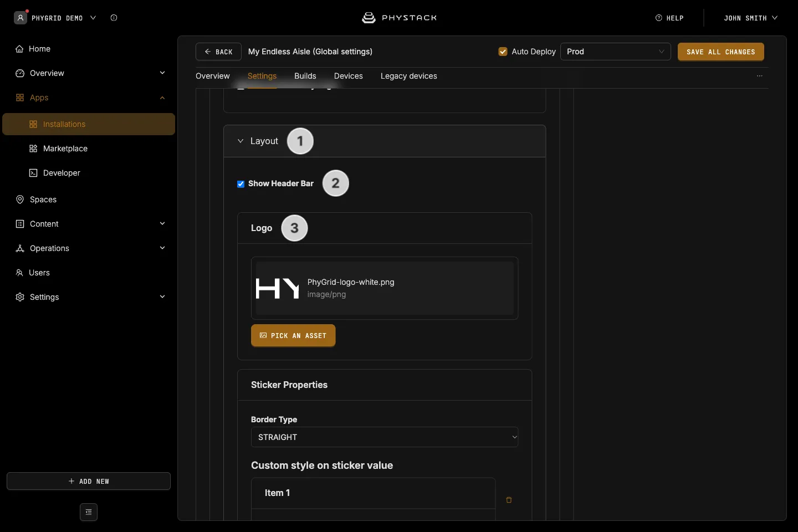The width and height of the screenshot is (798, 532).
Task: Open the three-dots more options menu
Action: pos(760,76)
